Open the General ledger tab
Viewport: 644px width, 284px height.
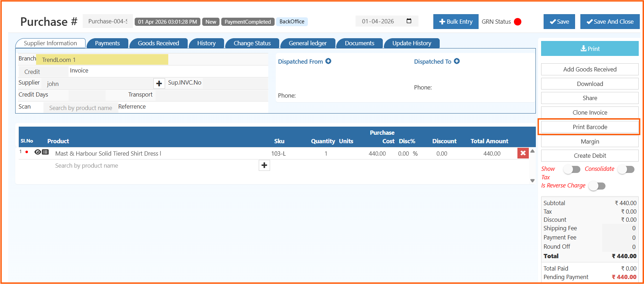[308, 43]
